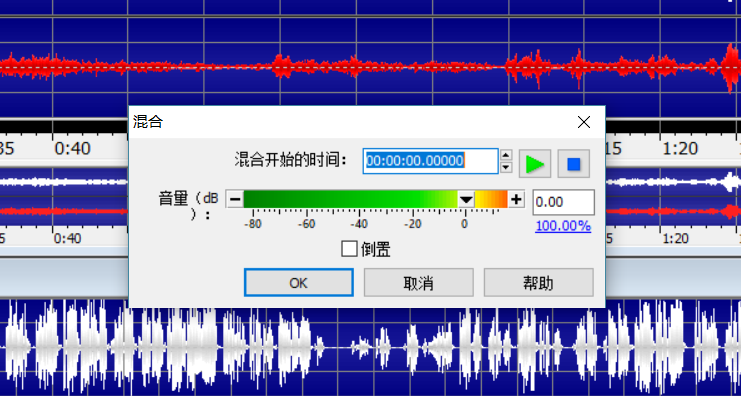
Task: Click the 1:20 marker on main timeline
Action: click(x=680, y=149)
